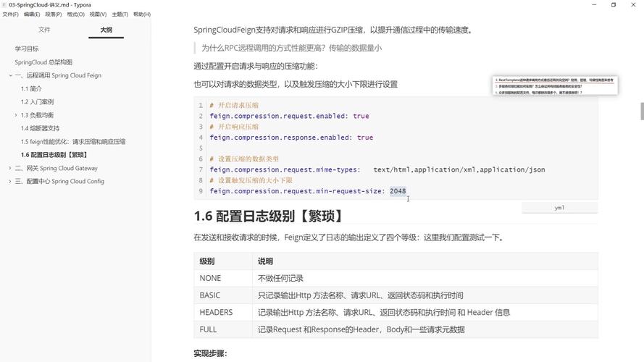Open the 文件(F) menu
Viewport: 644px width, 362px height.
(10, 14)
